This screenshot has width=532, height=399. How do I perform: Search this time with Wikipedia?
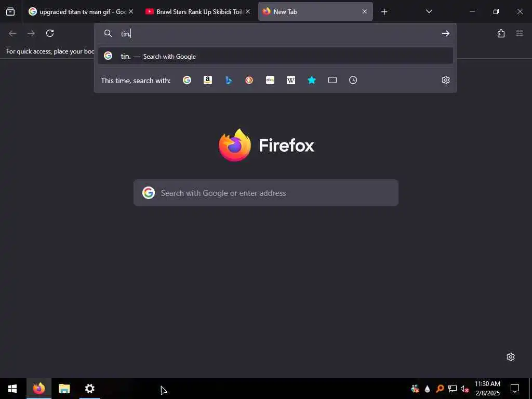click(291, 80)
